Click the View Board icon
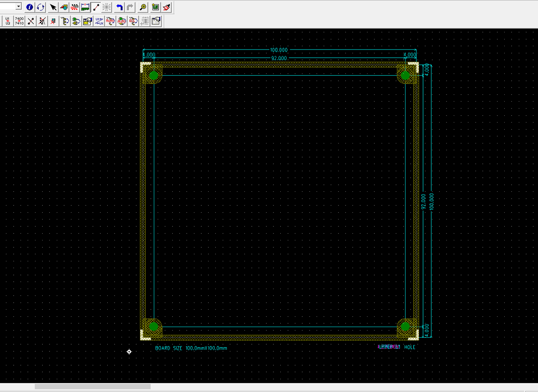538x392 pixels. pos(155,7)
